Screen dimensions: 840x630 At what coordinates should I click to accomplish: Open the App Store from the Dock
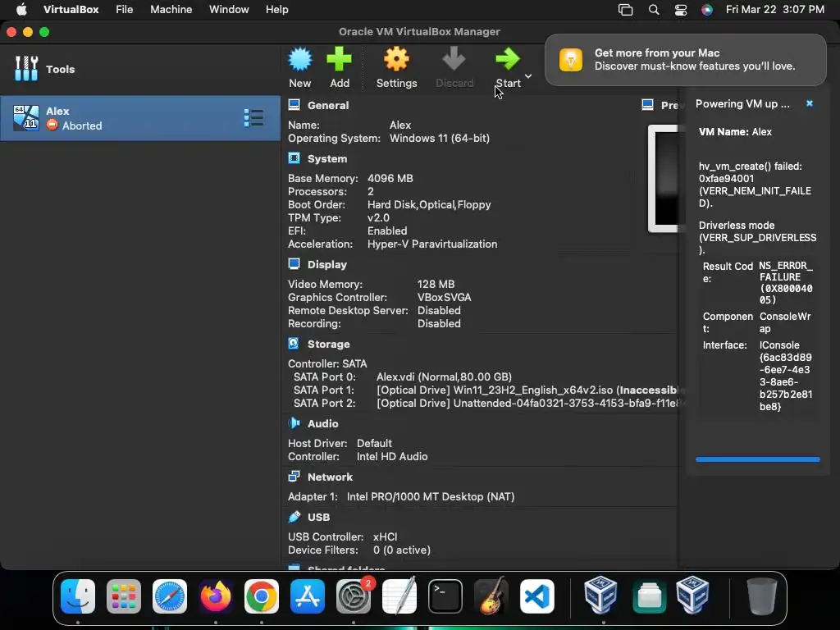[308, 596]
